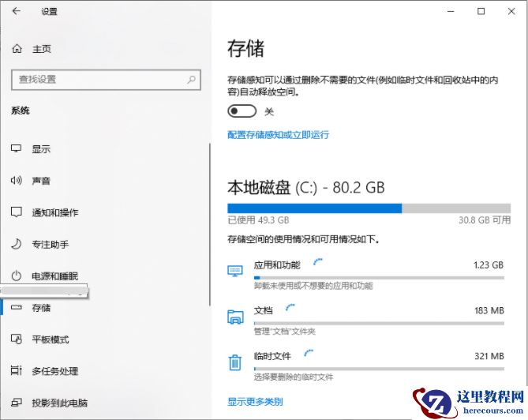Click the drive icon beside 存储
The height and width of the screenshot is (420, 528).
coord(16,307)
